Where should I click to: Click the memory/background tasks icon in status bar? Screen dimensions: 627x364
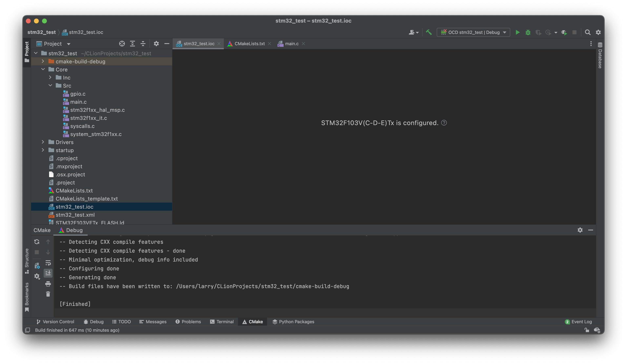click(597, 330)
